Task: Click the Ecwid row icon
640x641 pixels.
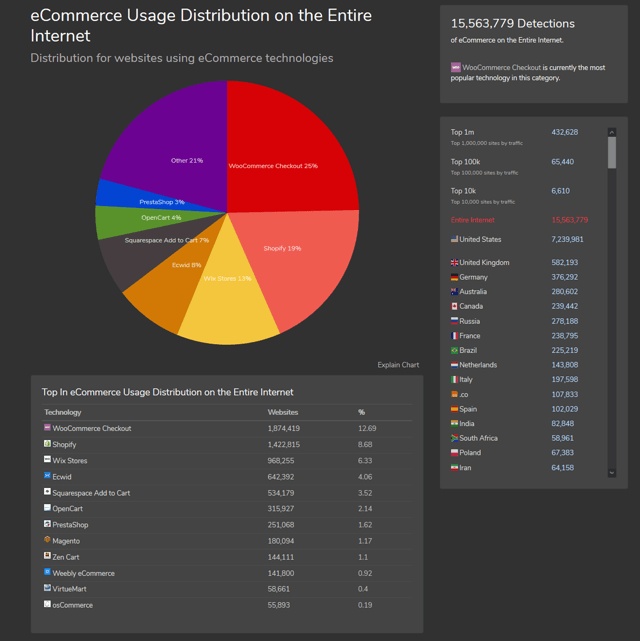Action: tap(47, 476)
